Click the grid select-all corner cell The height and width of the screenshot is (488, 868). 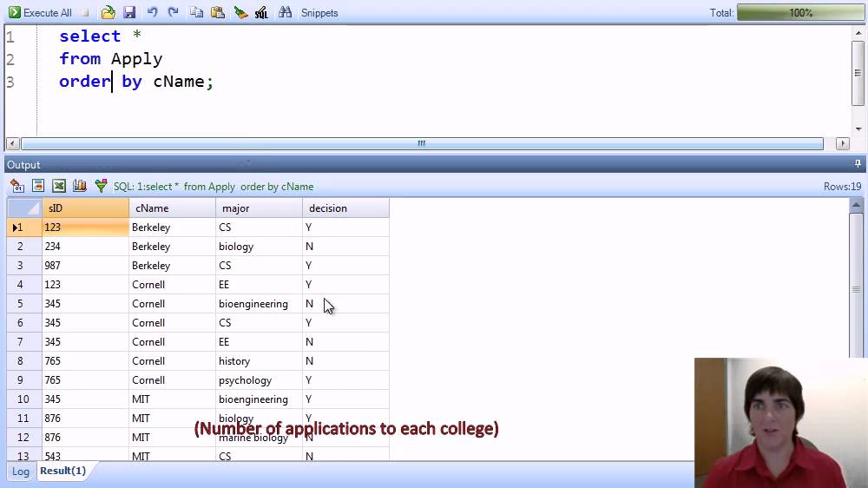24,208
